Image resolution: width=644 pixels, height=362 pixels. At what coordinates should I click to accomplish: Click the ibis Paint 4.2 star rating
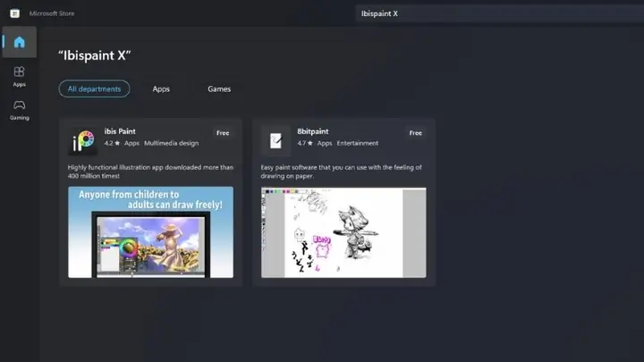tap(112, 143)
